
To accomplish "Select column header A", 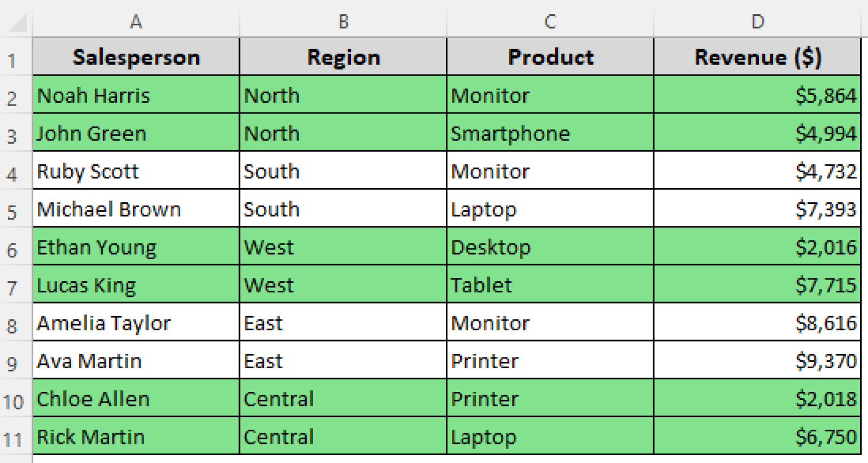I will [x=136, y=22].
